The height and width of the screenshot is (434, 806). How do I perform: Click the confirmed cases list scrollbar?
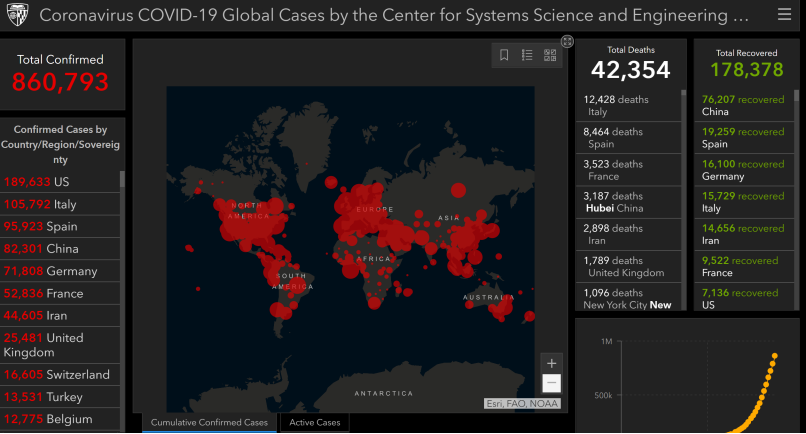(122, 180)
